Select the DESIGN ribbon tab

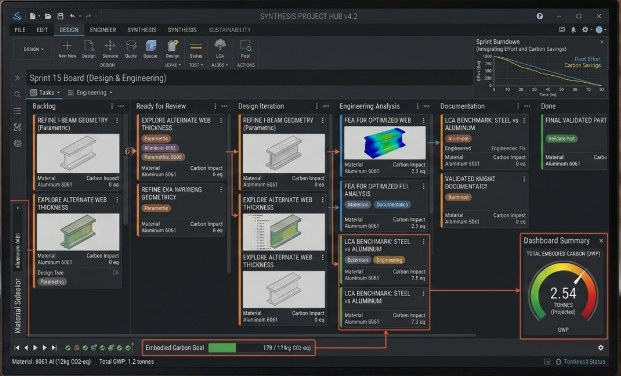pos(69,30)
